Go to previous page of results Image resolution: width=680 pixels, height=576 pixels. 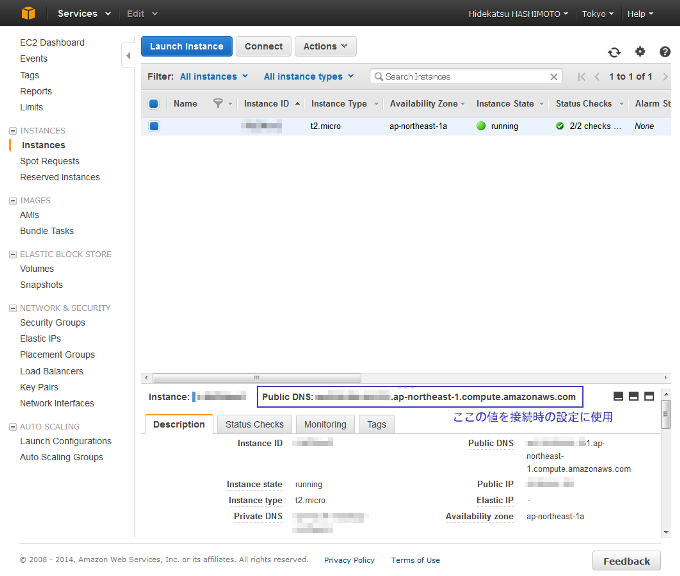(x=597, y=77)
